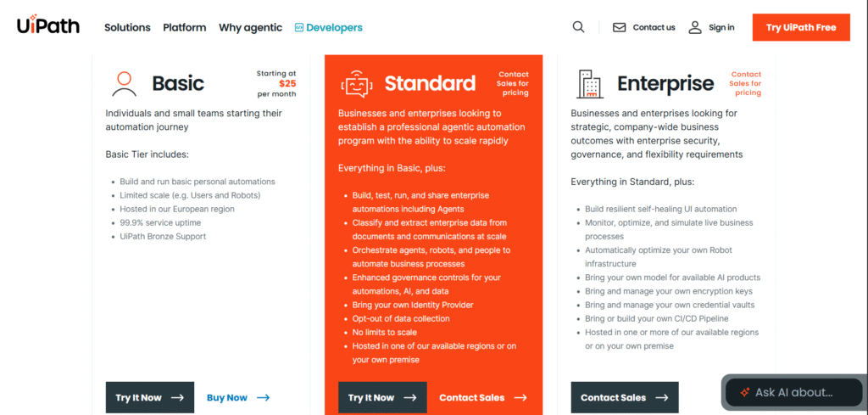Click Enterprise Contact Sales button
868x415 pixels.
(624, 397)
